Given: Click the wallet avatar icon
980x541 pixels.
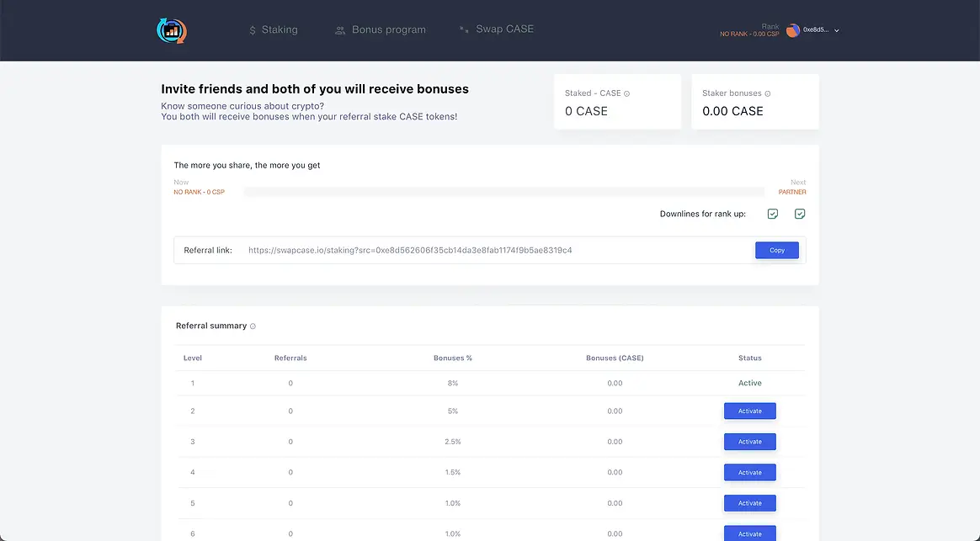Looking at the screenshot, I should point(793,30).
